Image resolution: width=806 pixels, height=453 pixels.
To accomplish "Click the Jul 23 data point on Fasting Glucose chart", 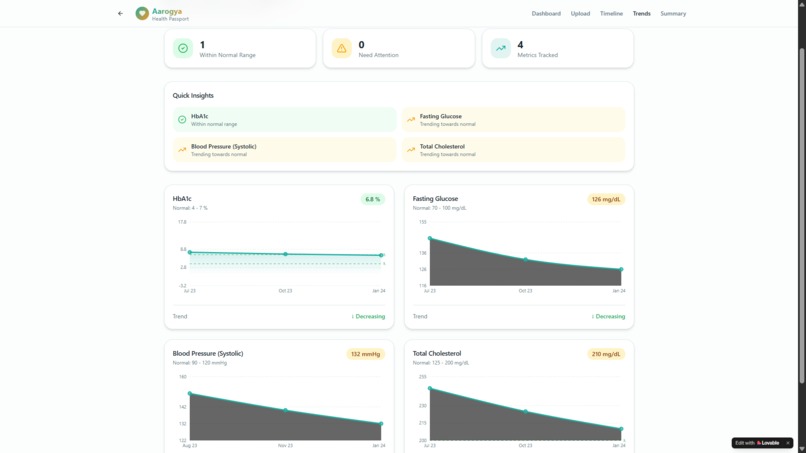I will [x=430, y=239].
